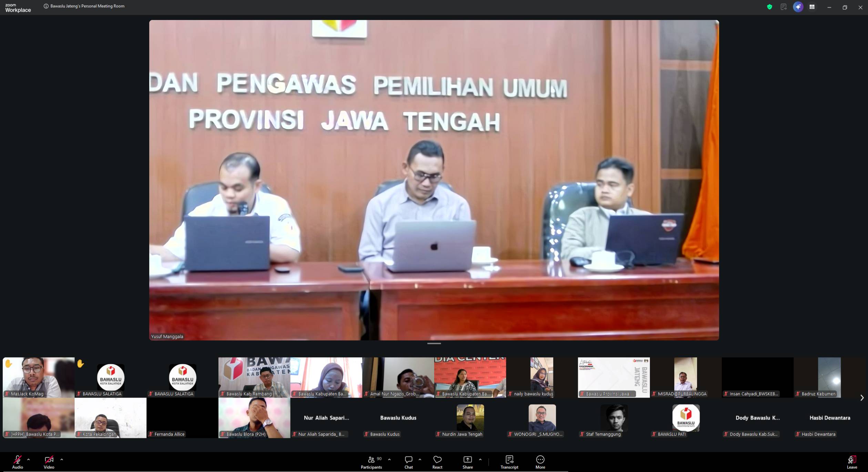Image resolution: width=868 pixels, height=472 pixels.
Task: Select the BAWASLU PATI thumbnail
Action: (686, 418)
